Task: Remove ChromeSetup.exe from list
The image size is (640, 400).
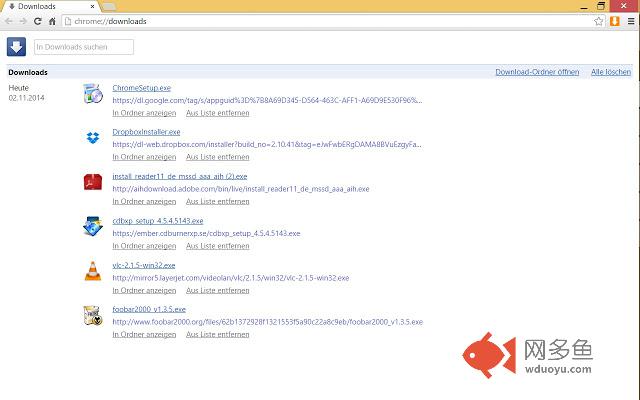Action: pos(218,113)
